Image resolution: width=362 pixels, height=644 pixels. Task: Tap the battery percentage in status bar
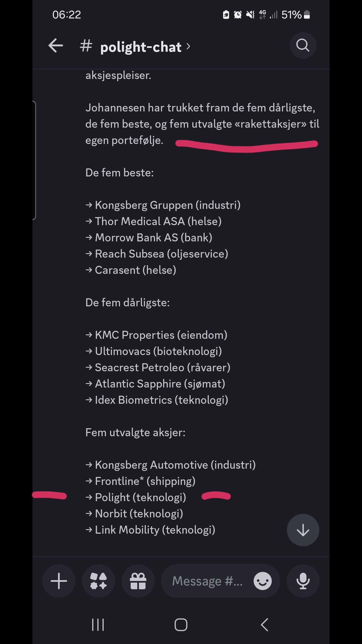[x=292, y=15]
